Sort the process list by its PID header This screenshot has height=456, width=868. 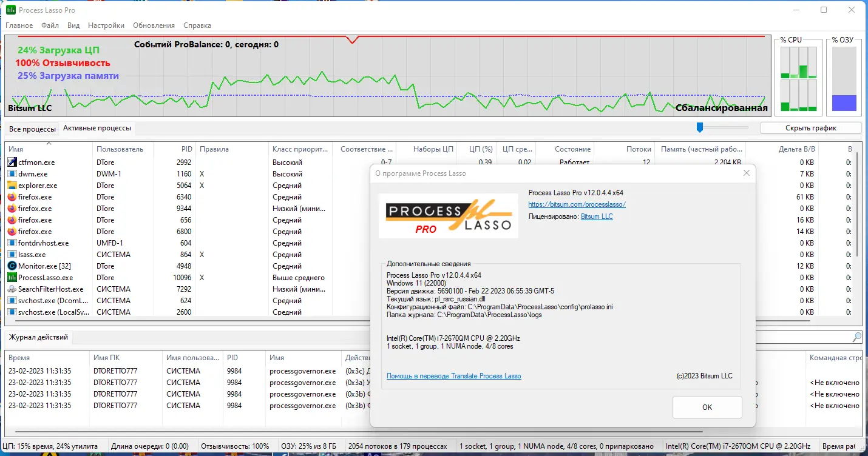click(x=174, y=149)
